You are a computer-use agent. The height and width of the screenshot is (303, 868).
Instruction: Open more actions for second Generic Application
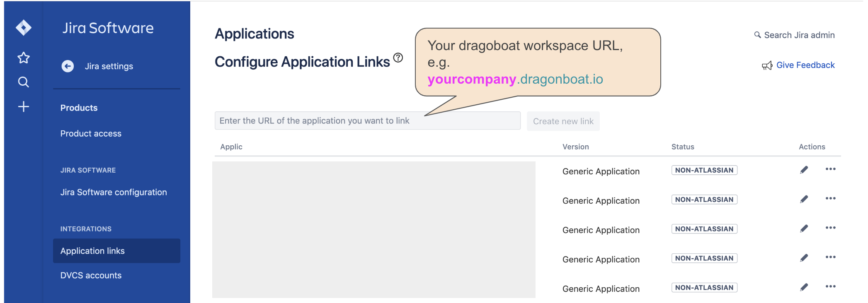pyautogui.click(x=830, y=198)
